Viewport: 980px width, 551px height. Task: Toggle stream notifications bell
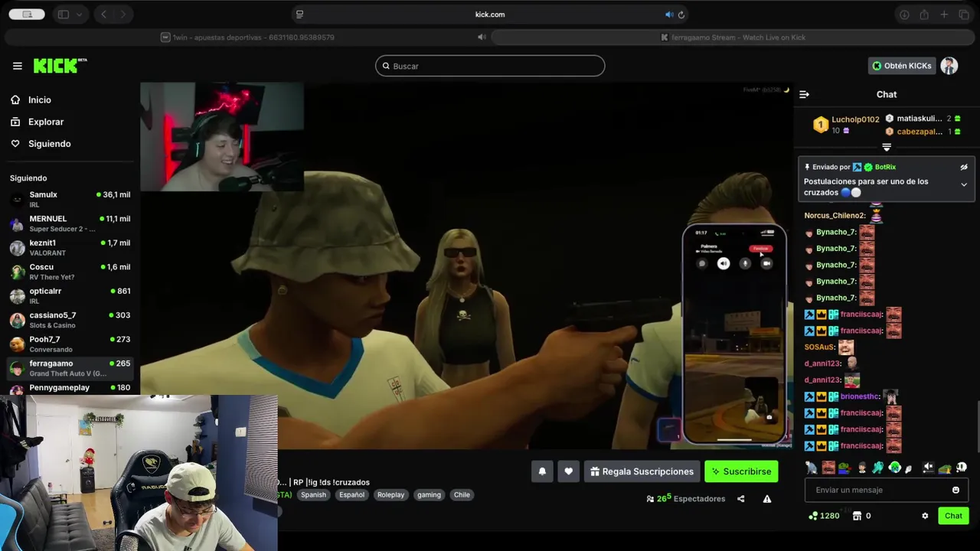pyautogui.click(x=542, y=471)
